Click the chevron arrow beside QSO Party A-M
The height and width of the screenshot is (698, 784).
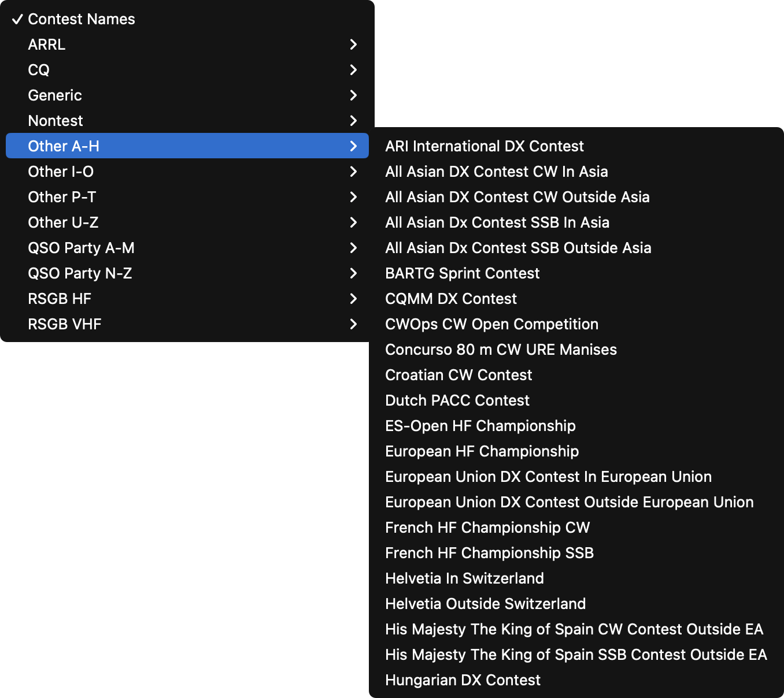click(x=354, y=248)
